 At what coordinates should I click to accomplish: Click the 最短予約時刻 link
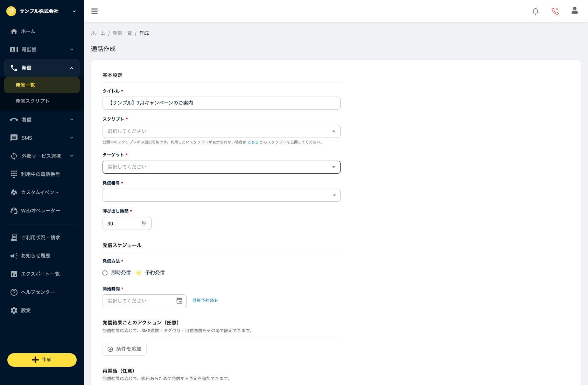tap(205, 301)
